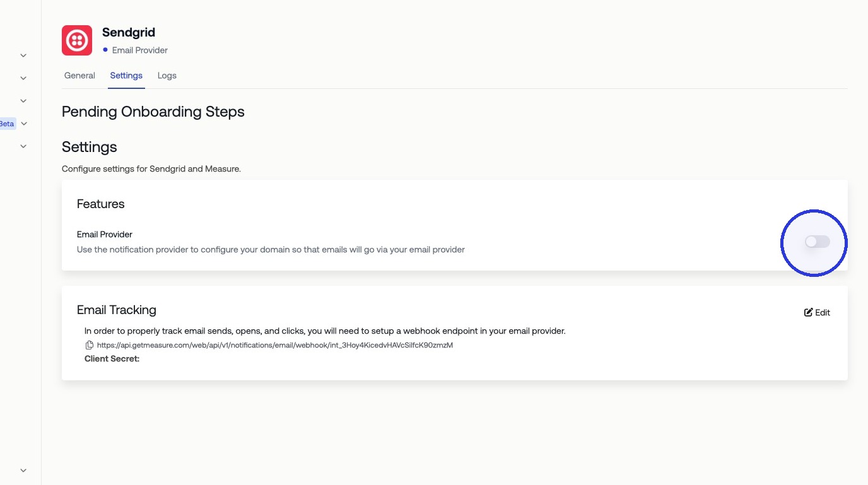Select the api.getmeasure.com webhook URL text
The image size is (868, 485).
point(275,345)
